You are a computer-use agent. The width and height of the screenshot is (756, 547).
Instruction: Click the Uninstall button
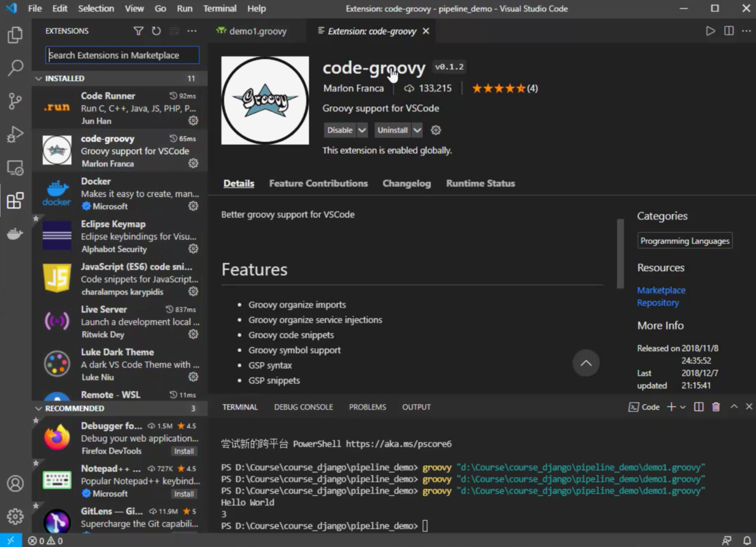pos(393,130)
